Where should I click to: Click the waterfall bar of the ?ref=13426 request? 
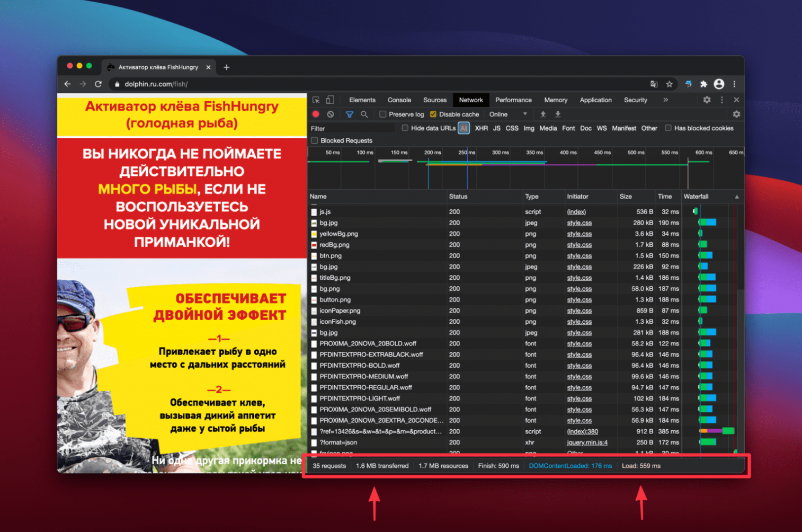coord(717,431)
